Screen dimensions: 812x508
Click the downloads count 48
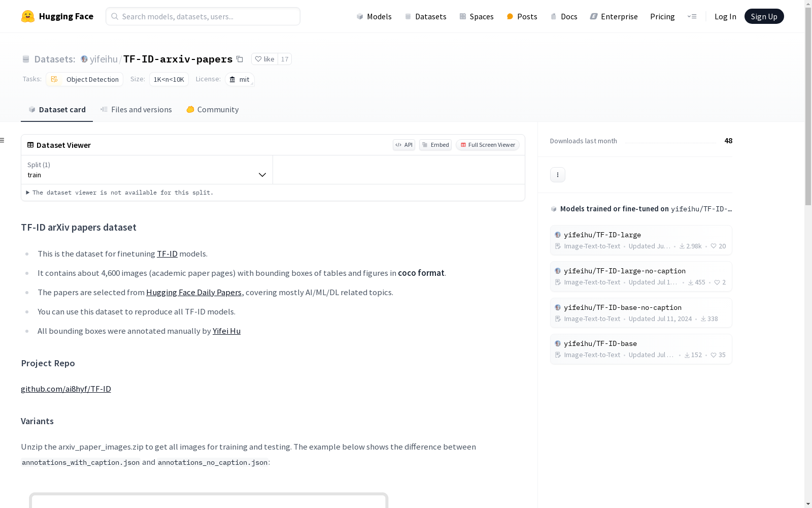pyautogui.click(x=728, y=141)
